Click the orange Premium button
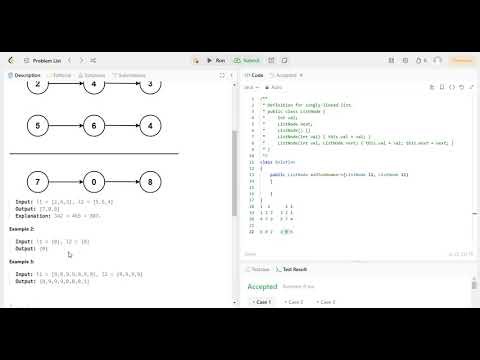This screenshot has height=360, width=480. [462, 60]
